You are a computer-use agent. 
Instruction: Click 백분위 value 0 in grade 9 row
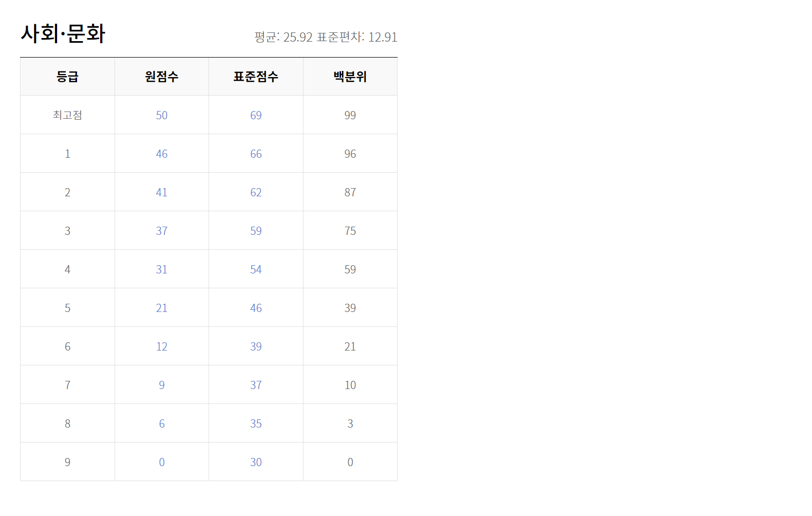point(350,462)
